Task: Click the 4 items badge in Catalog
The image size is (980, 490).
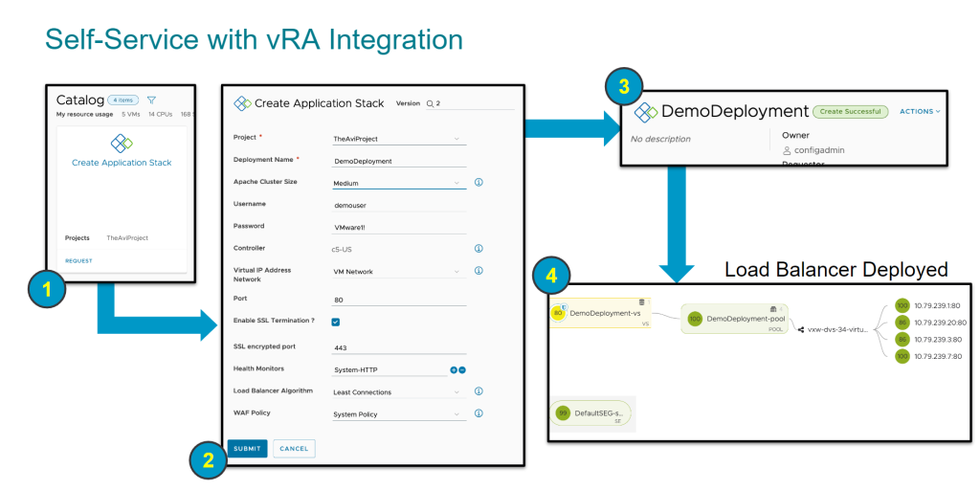Action: click(x=123, y=100)
